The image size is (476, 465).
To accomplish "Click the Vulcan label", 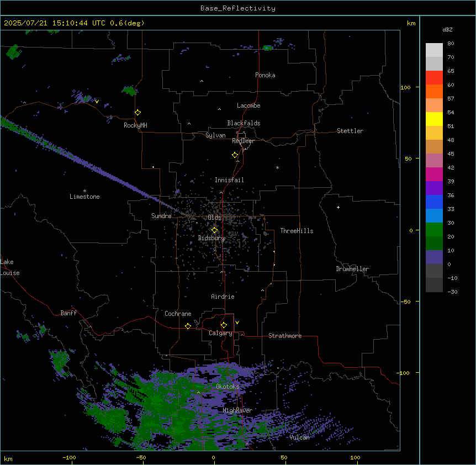I will (299, 437).
